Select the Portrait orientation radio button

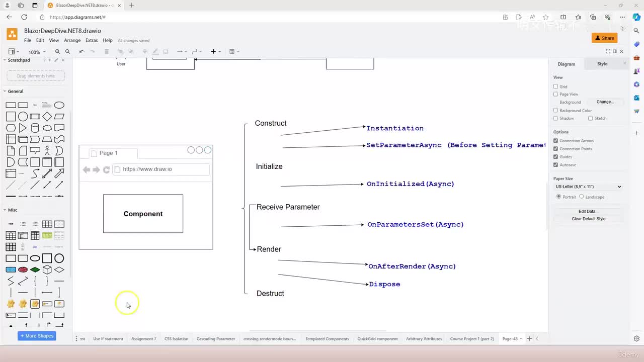(x=558, y=197)
